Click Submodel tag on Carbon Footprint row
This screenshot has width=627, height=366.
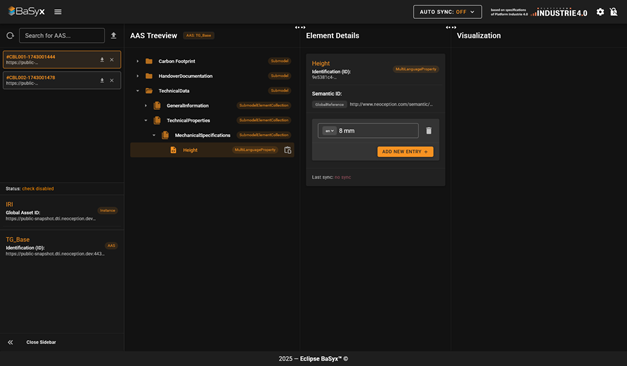click(x=280, y=61)
